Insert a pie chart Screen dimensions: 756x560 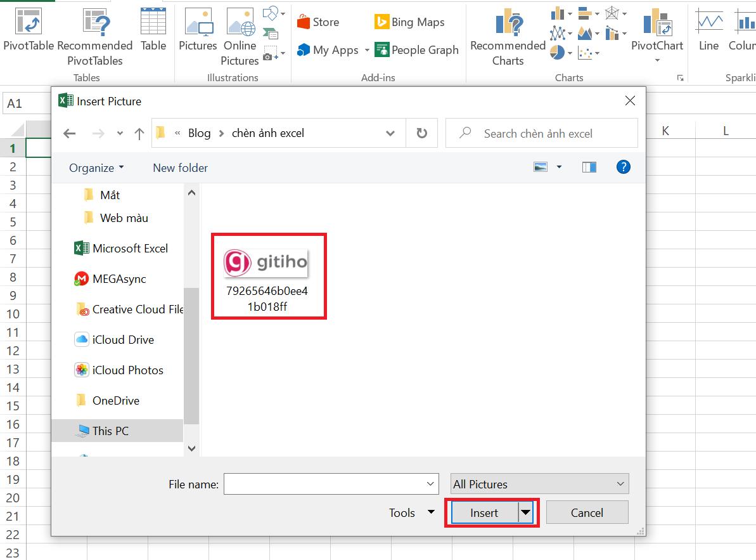point(558,53)
